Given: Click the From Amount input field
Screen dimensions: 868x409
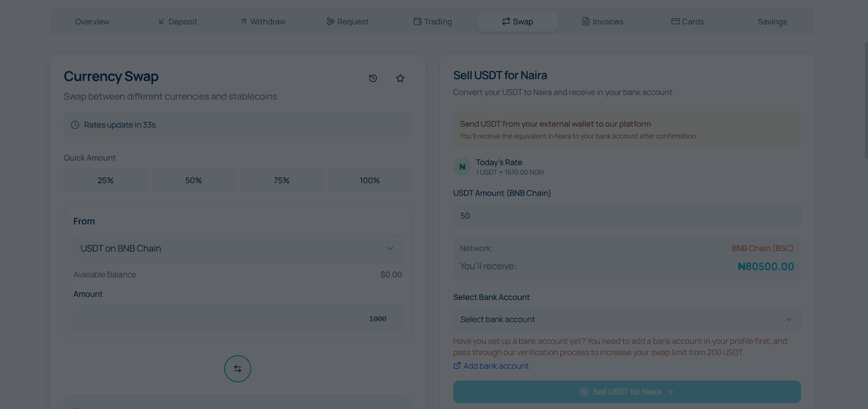Looking at the screenshot, I should pyautogui.click(x=238, y=319).
